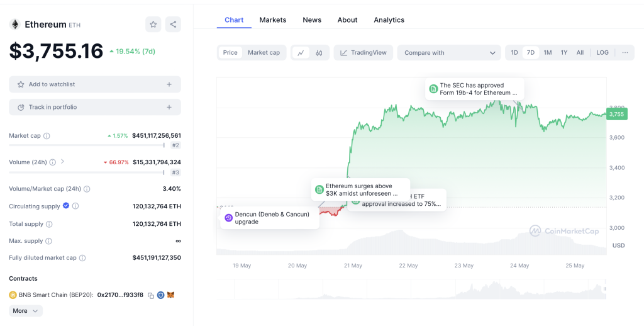
Task: Click the 19.54% (7d) change indicator
Action: 132,52
